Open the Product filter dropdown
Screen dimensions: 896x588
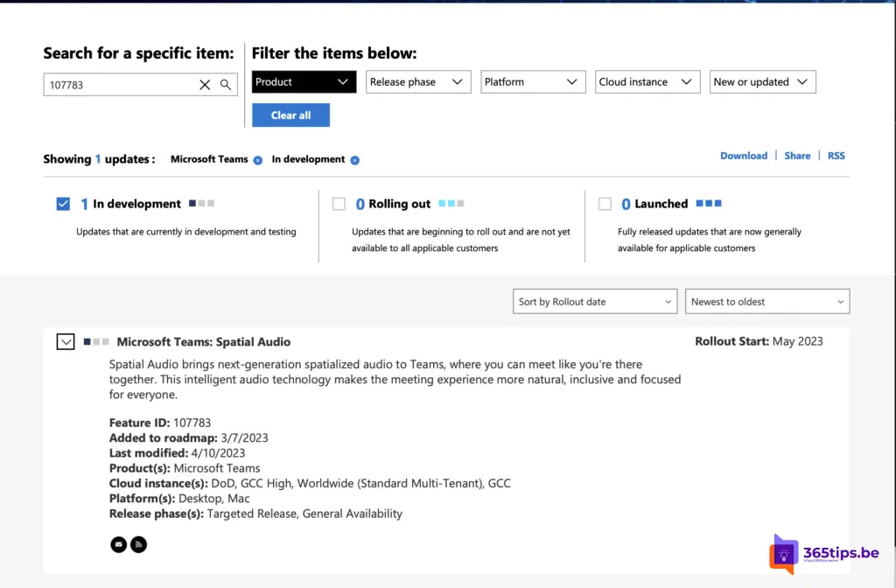pyautogui.click(x=304, y=82)
